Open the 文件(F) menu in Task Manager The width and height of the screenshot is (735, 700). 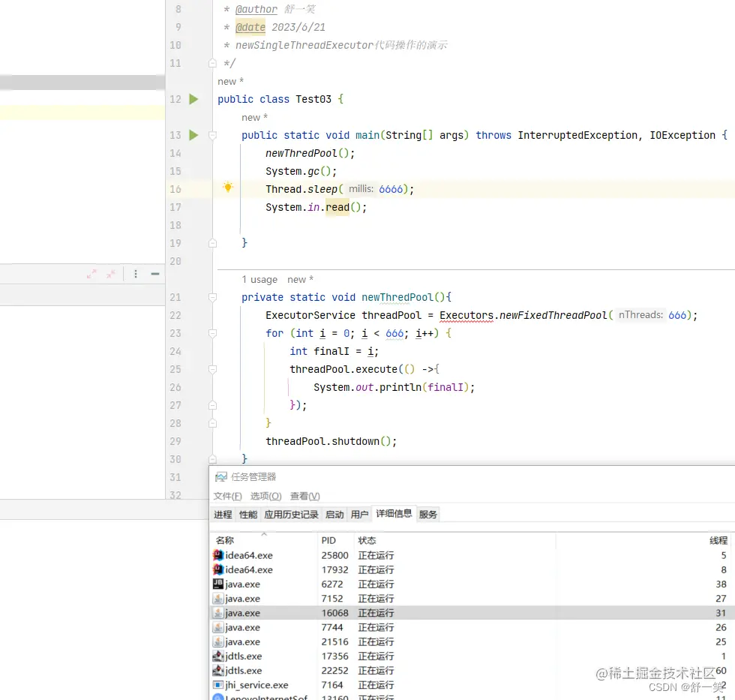228,496
